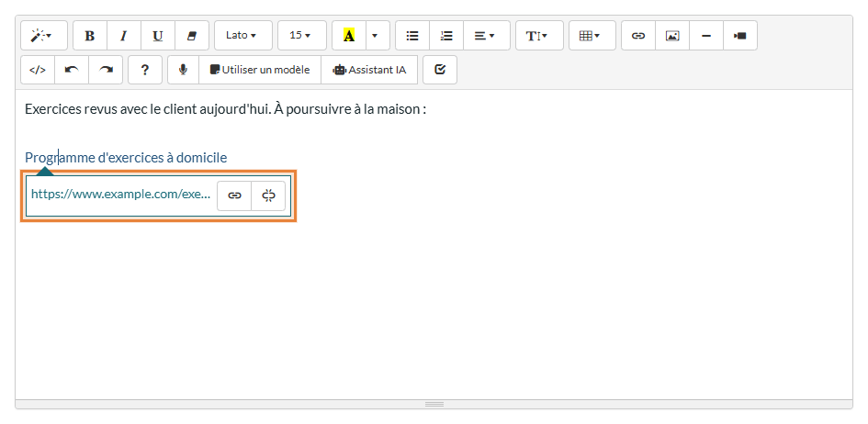Viewport: 868px width, 424px height.
Task: Insert a video
Action: point(740,36)
